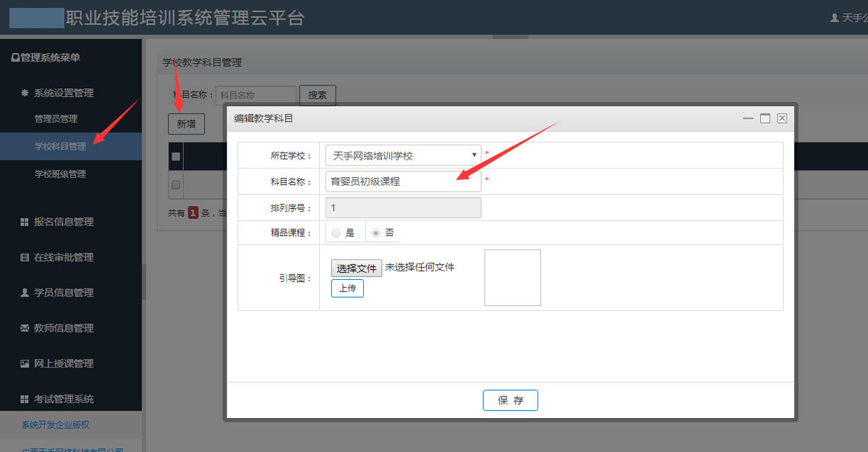
Task: Click the 科目名称 input in dialog
Action: pos(403,182)
